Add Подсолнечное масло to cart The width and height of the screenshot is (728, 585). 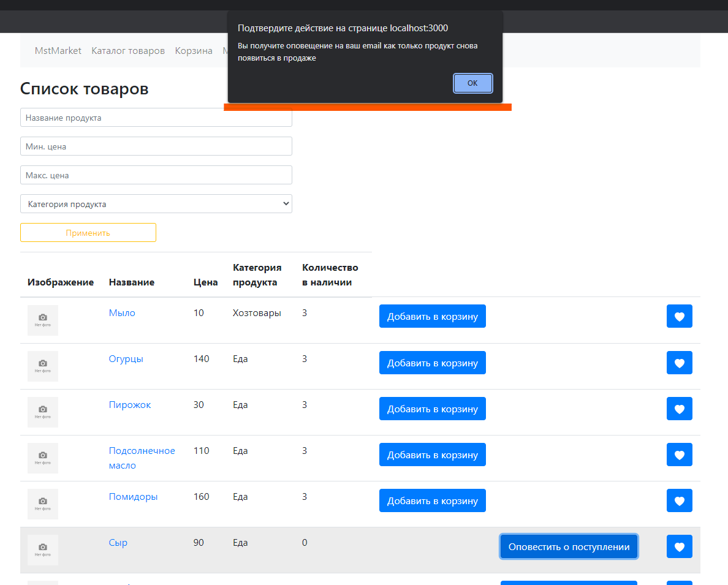pos(432,455)
